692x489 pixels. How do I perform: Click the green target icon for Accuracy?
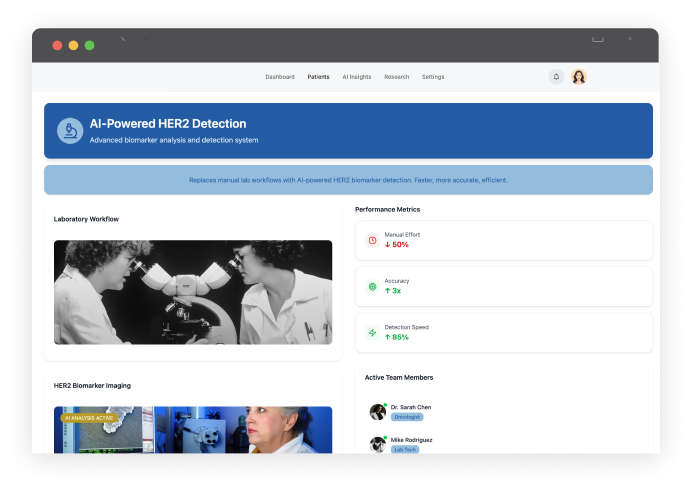[x=372, y=286]
